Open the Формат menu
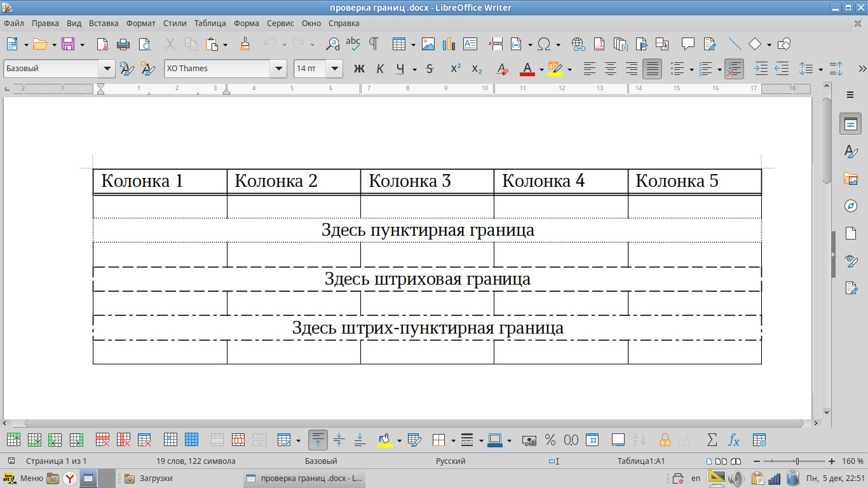 (141, 23)
